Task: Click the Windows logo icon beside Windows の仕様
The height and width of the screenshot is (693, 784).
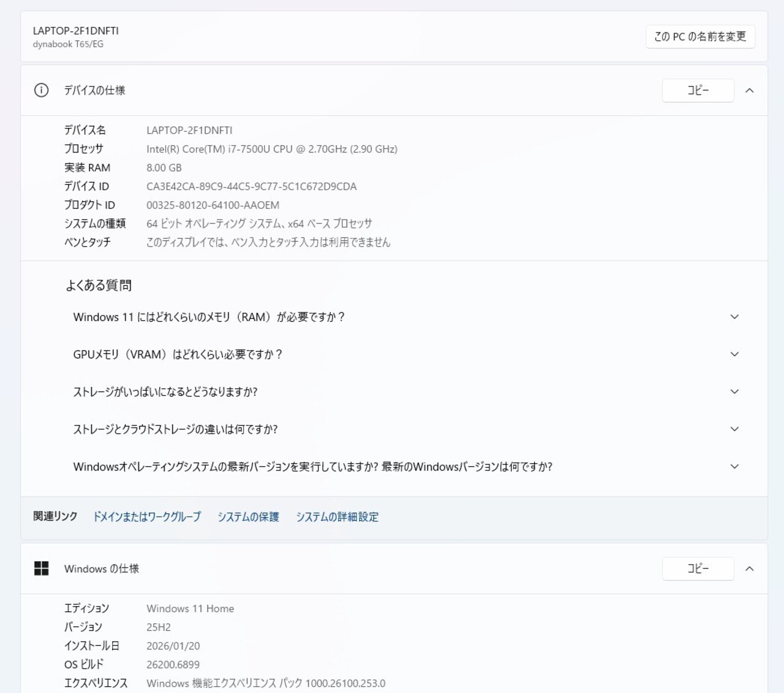Action: pyautogui.click(x=41, y=569)
